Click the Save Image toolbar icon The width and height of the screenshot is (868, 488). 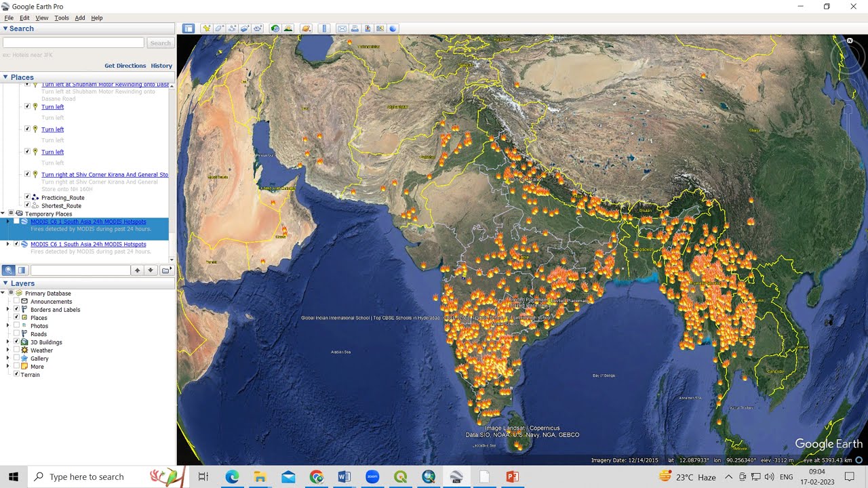368,28
